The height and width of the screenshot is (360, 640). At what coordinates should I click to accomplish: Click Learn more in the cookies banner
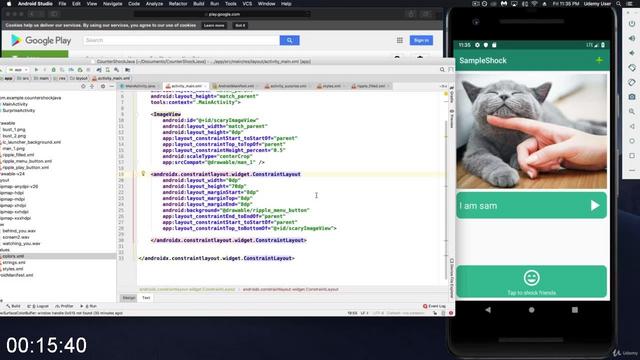click(x=214, y=25)
